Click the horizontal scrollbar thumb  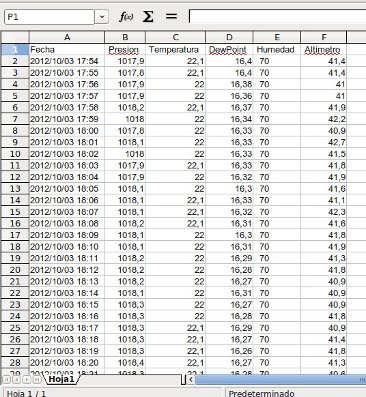pyautogui.click(x=281, y=379)
